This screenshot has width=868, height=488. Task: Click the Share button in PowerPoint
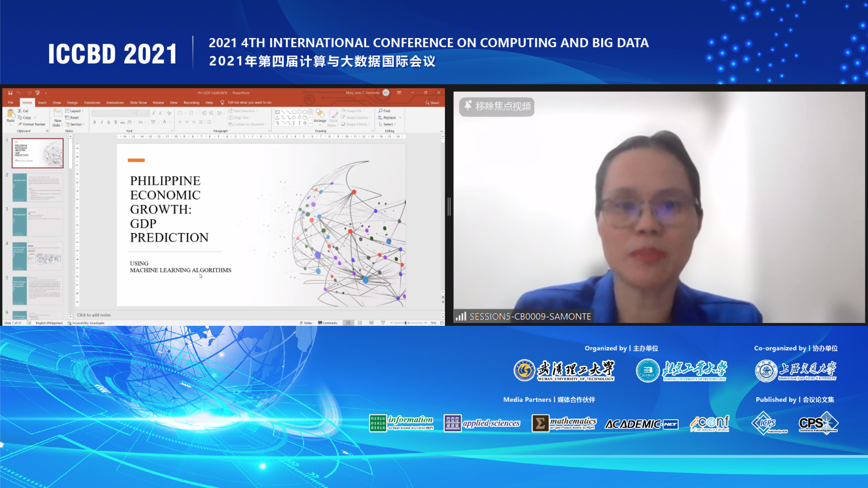click(x=432, y=103)
